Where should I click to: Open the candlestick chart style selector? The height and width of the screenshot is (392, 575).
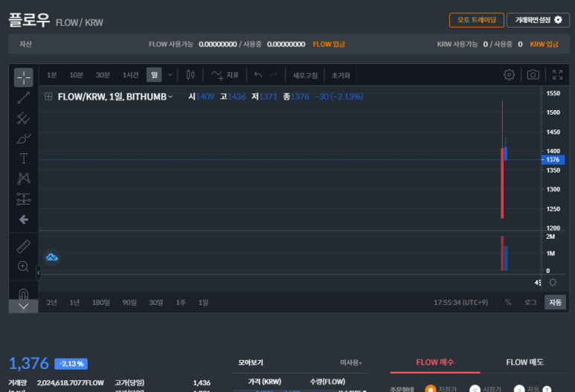point(190,75)
